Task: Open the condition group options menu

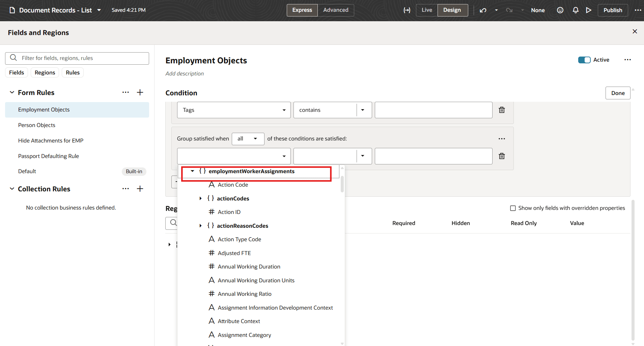Action: [x=502, y=139]
